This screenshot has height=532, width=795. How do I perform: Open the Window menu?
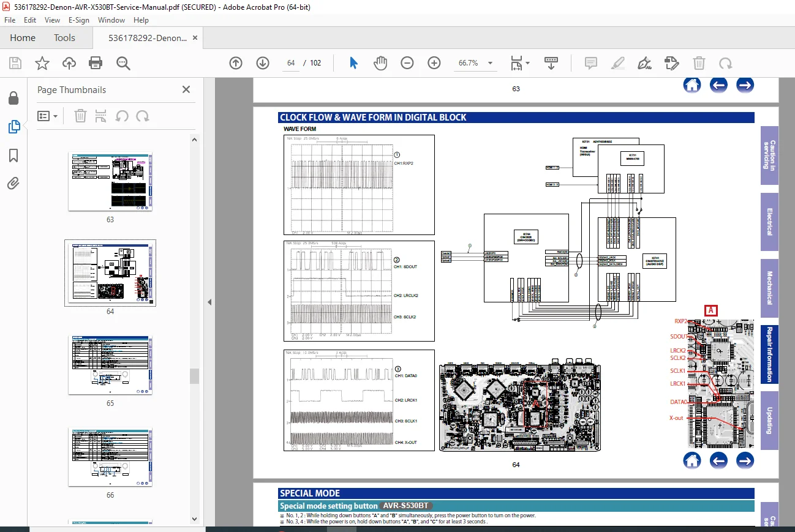coord(111,20)
